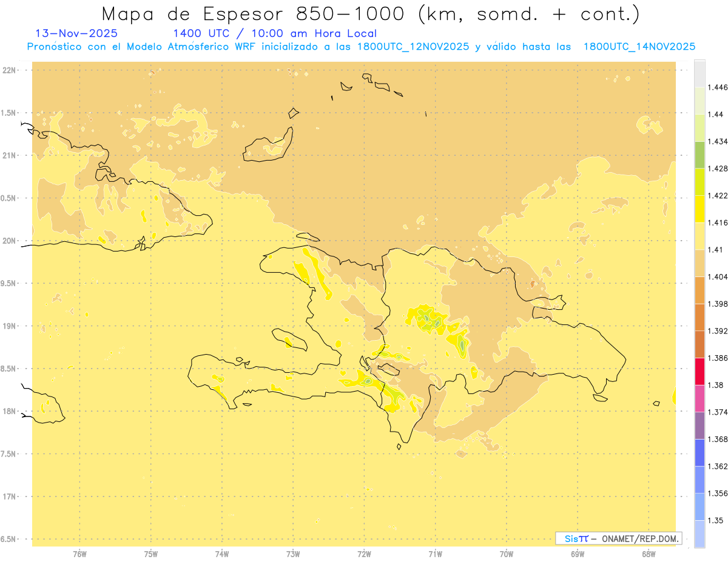Click the bright yellow colorbar segment above 1.416
The width and height of the screenshot is (728, 562).
[699, 209]
